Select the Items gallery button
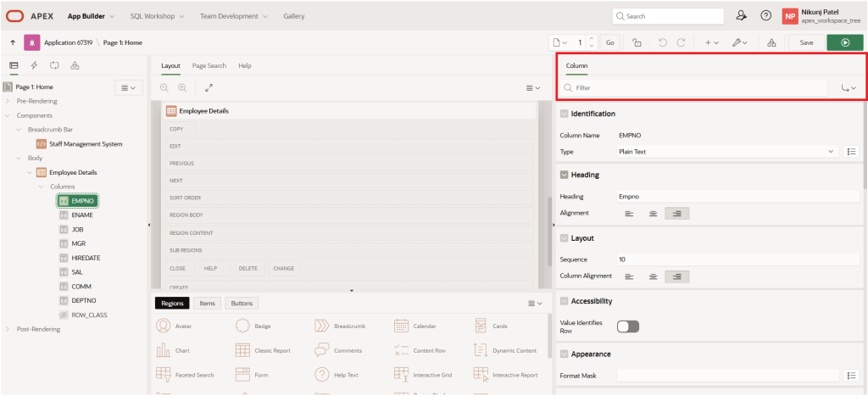This screenshot has width=868, height=396. pos(206,303)
